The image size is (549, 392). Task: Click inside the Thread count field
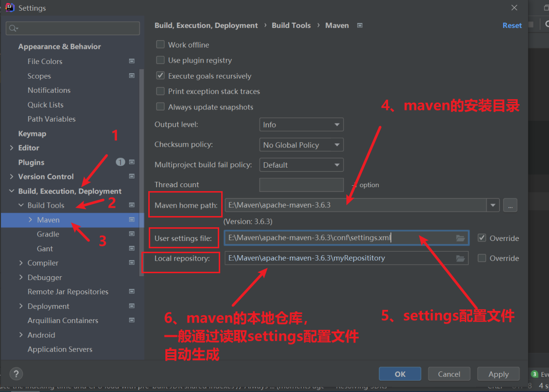[301, 185]
